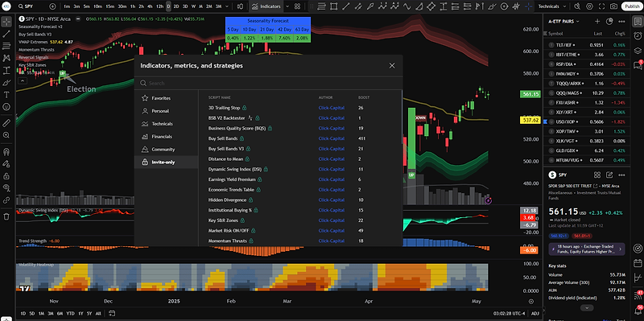The width and height of the screenshot is (644, 321).
Task: Select the 4h timeframe
Action: pos(151,6)
